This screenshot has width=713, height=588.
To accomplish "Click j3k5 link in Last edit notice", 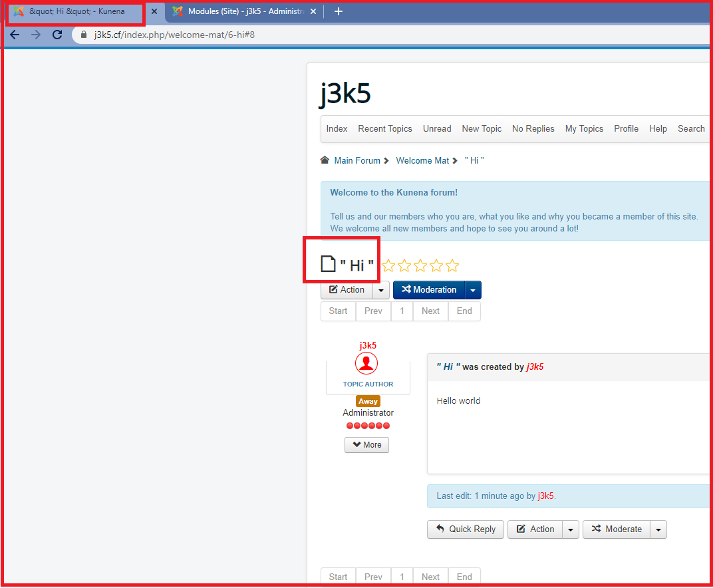I will point(545,496).
